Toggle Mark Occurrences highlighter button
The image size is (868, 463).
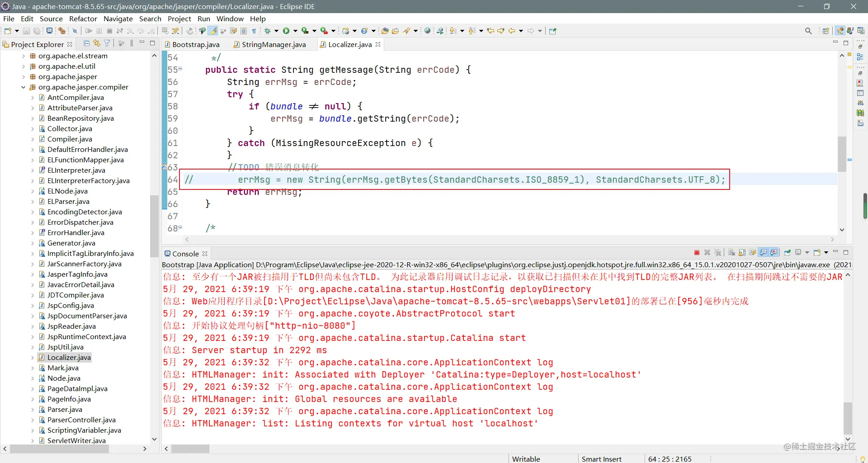point(213,31)
